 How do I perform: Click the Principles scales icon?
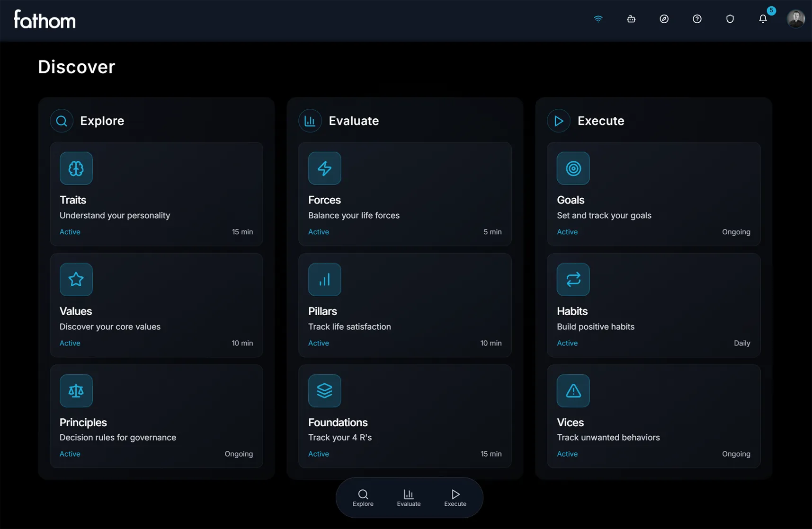76,390
